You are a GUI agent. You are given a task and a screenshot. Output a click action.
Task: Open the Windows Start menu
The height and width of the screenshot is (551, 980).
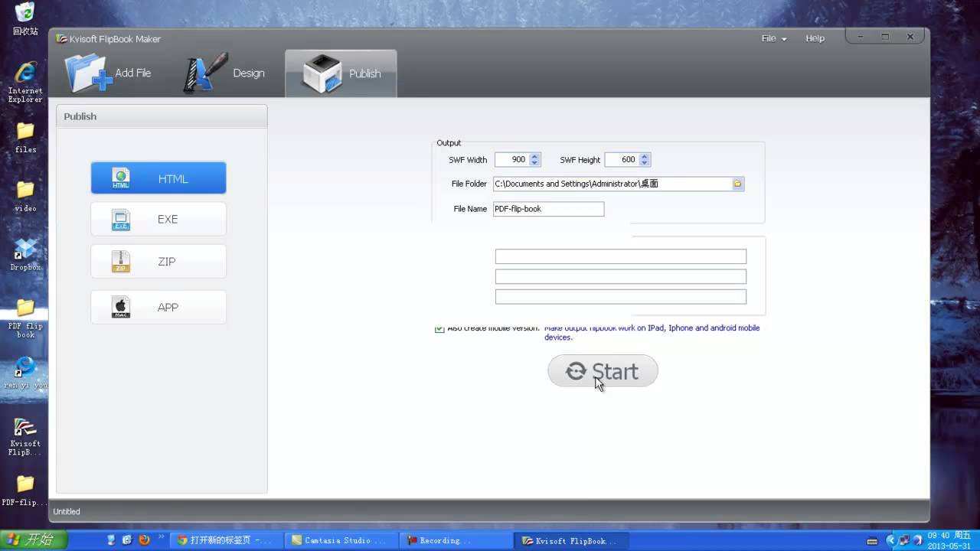33,540
